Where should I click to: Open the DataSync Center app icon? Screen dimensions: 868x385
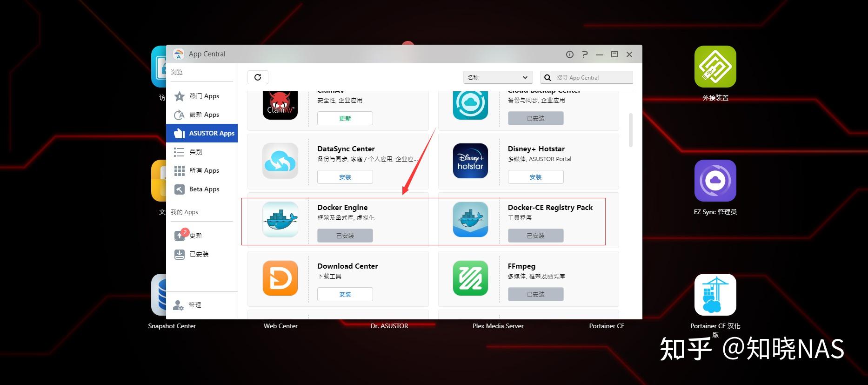(x=280, y=161)
